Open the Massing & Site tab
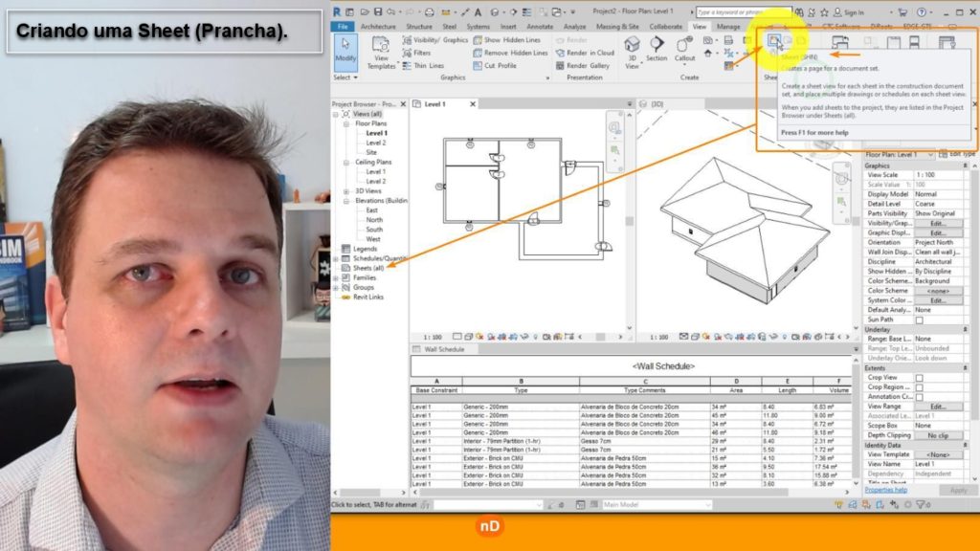Viewport: 980px width, 551px height. [616, 27]
